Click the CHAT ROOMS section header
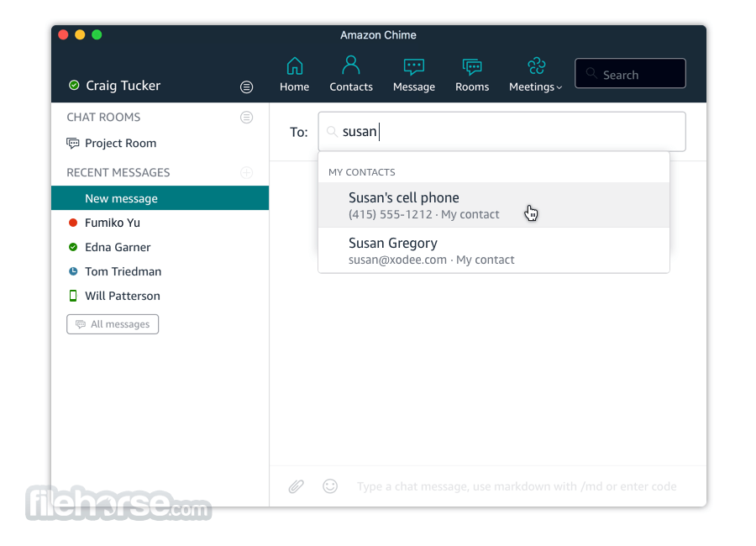The image size is (756, 546). 103,118
